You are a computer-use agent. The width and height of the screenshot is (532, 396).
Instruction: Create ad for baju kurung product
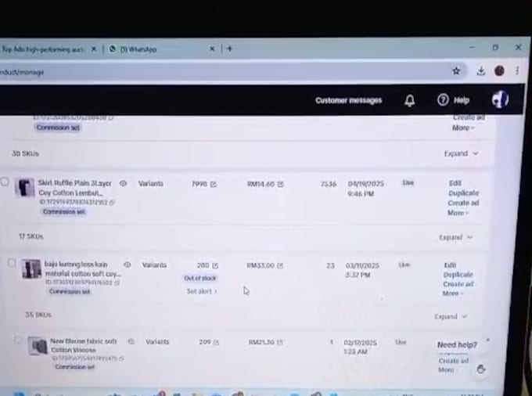point(458,284)
